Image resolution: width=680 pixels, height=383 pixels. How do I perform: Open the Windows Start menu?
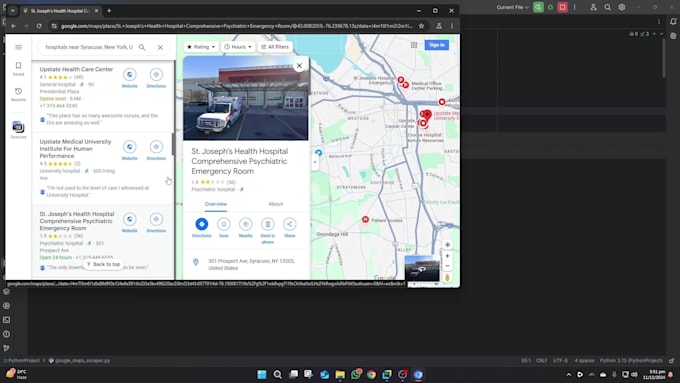tap(262, 374)
